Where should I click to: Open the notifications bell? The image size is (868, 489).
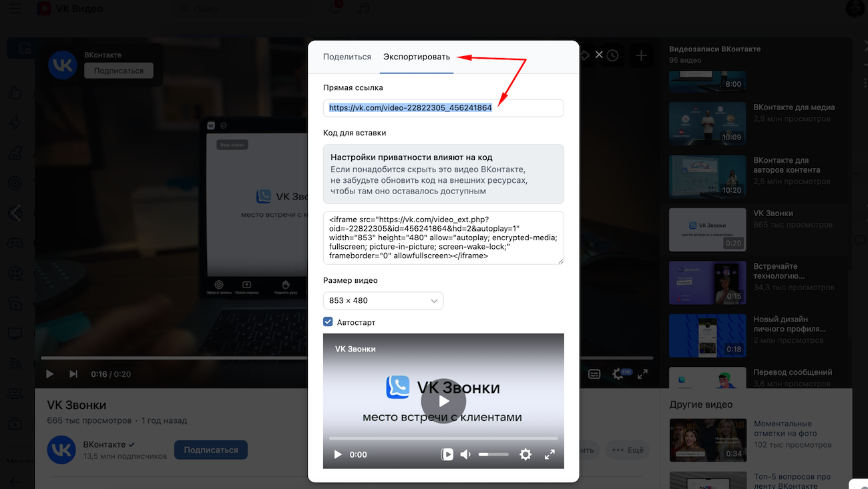click(335, 9)
